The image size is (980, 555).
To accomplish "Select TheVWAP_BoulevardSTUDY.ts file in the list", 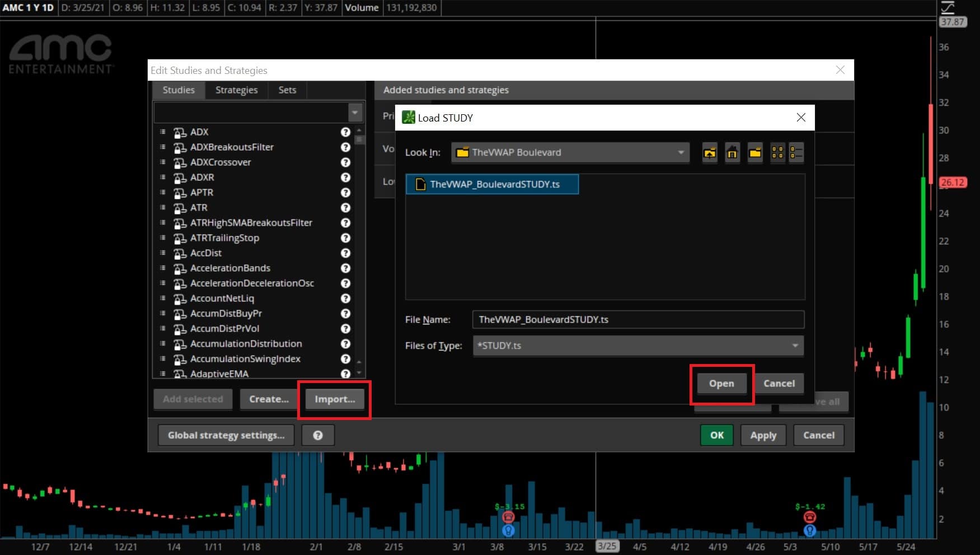I will 492,184.
